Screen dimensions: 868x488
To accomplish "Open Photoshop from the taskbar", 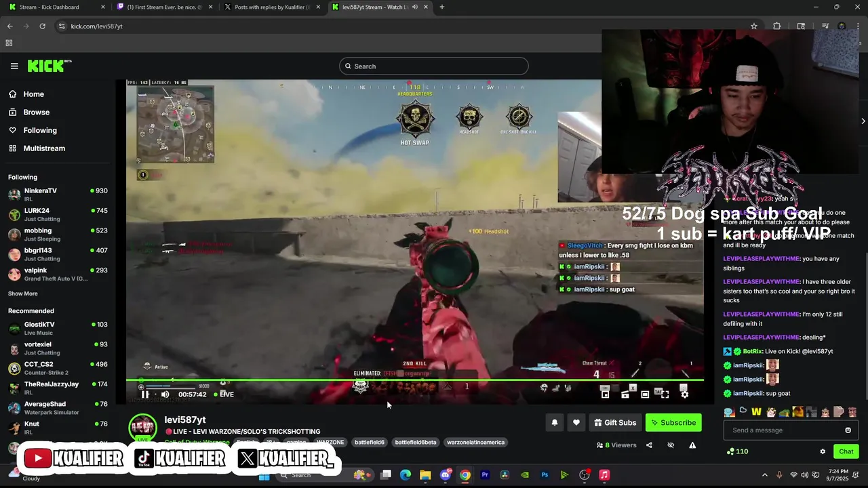I will (x=545, y=475).
